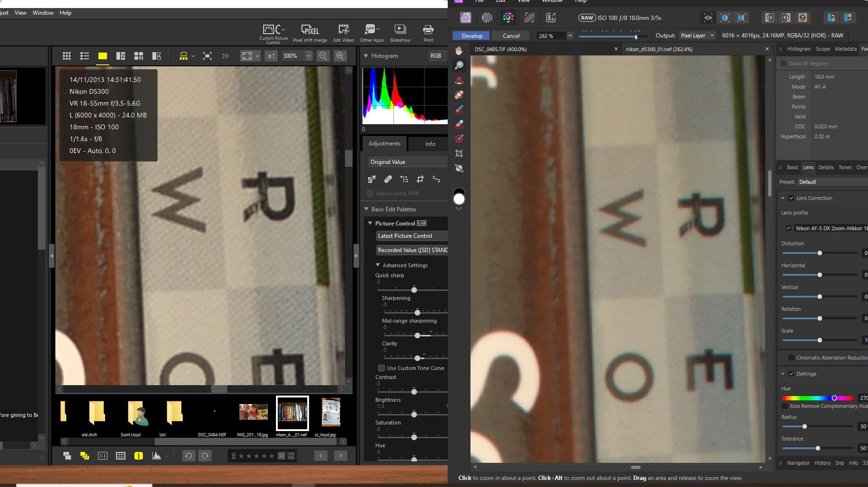Open the 300% zoom level dropdown
Viewport: 868px width, 487px height.
coord(309,56)
